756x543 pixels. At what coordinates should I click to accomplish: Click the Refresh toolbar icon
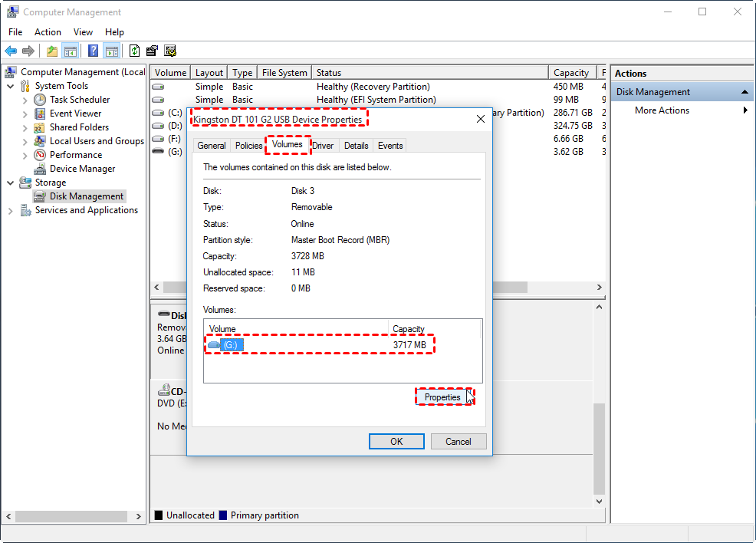pyautogui.click(x=134, y=51)
